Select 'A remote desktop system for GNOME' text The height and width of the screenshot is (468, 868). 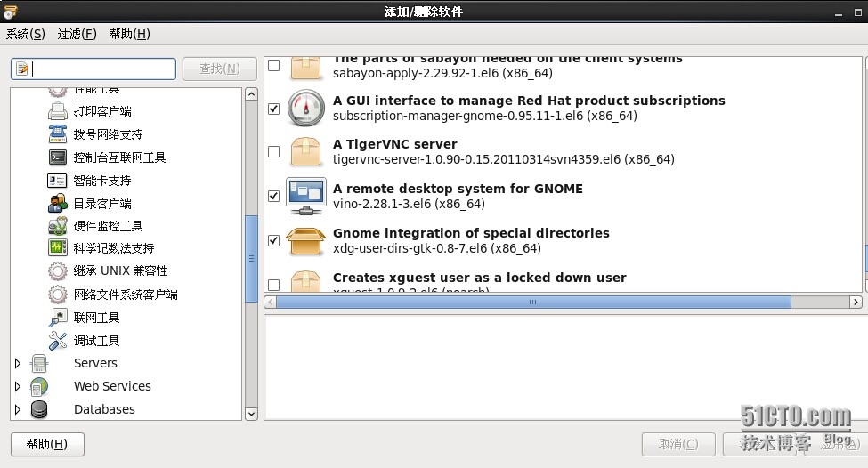click(458, 189)
